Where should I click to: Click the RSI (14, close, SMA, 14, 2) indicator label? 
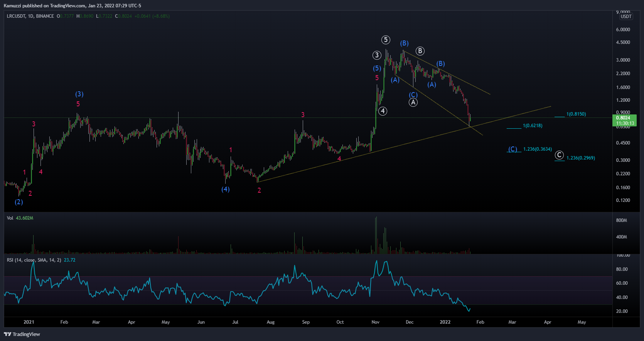pos(34,260)
